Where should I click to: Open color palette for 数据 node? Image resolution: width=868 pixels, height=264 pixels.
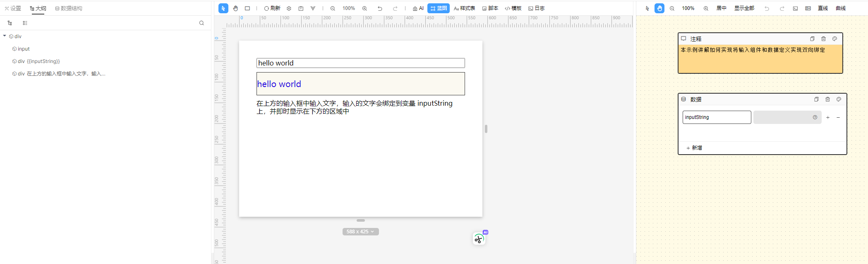click(839, 99)
